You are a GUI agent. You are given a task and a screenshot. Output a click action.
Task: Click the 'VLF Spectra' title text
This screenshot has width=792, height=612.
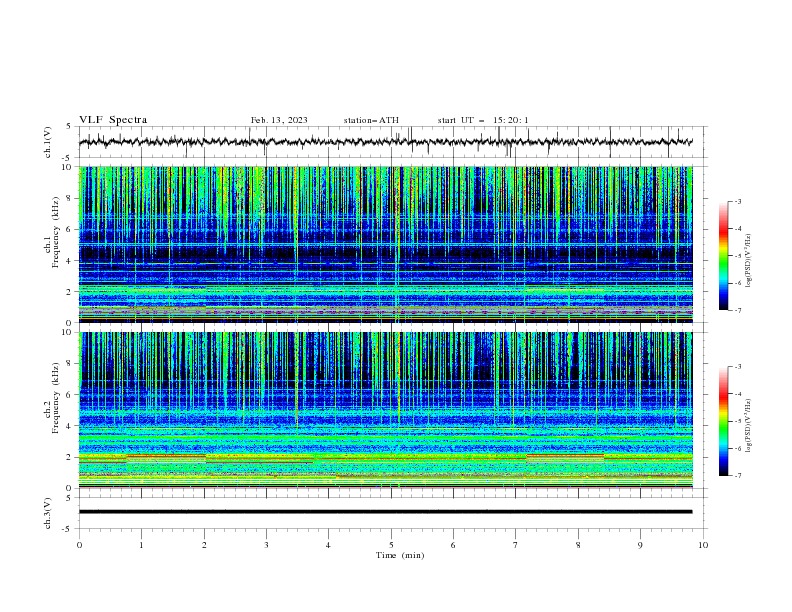113,120
